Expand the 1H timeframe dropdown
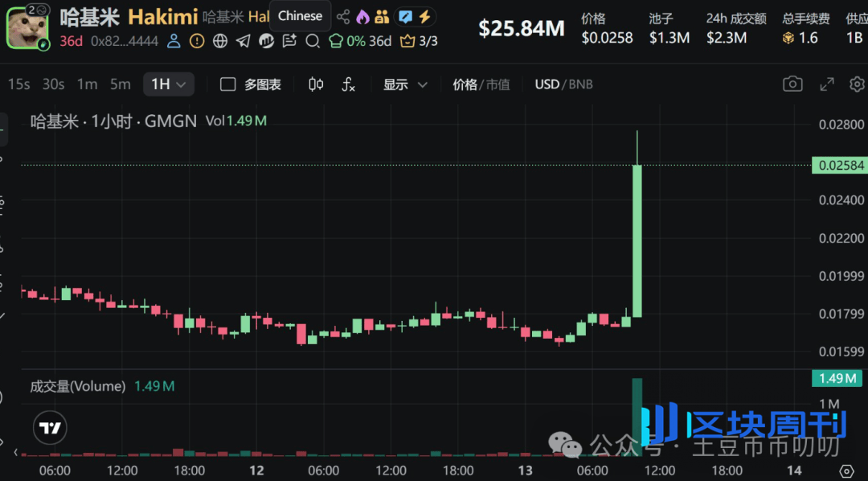The height and width of the screenshot is (481, 868). 168,84
